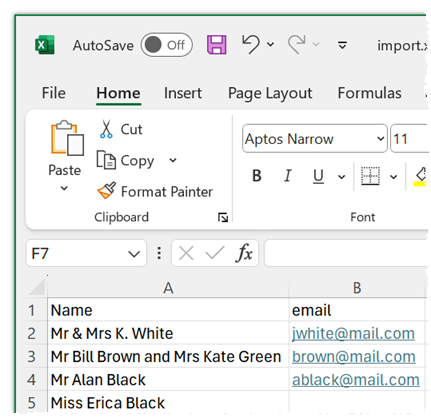Screen dimensions: 431x418
Task: Expand the Name Box dropdown arrow
Action: (x=134, y=254)
